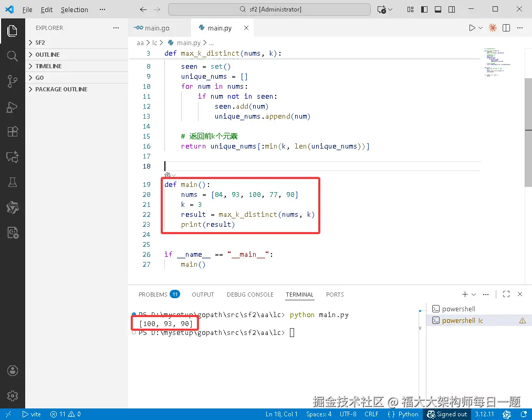Click the command center search box sf2
The image size is (532, 420).
pyautogui.click(x=269, y=9)
